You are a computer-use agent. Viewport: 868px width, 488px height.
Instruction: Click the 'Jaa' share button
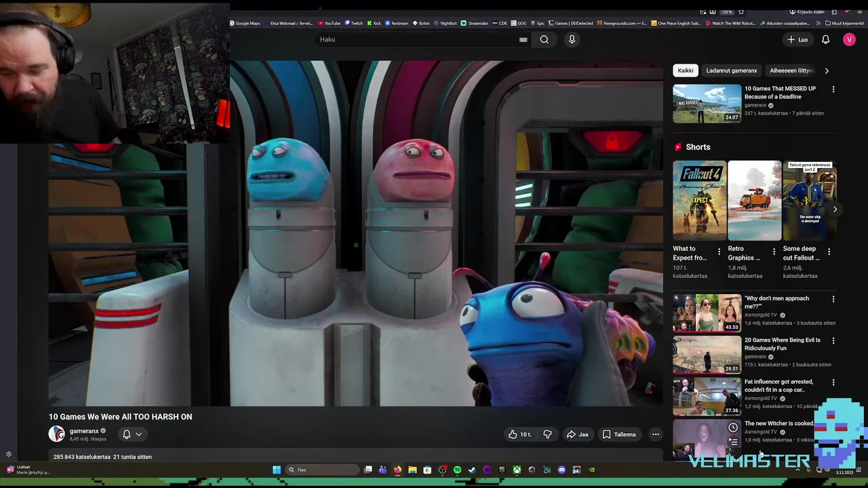577,434
